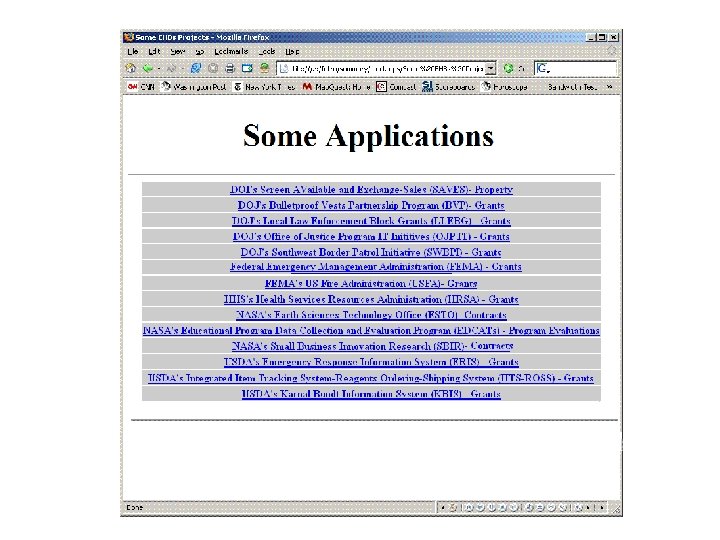Open NASA Educational Program Data Collection link
720x540 pixels.
pyautogui.click(x=371, y=330)
